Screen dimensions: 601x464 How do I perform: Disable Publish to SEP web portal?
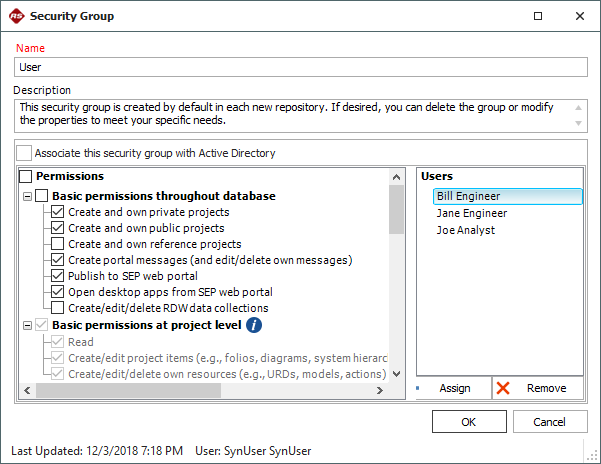pyautogui.click(x=58, y=276)
